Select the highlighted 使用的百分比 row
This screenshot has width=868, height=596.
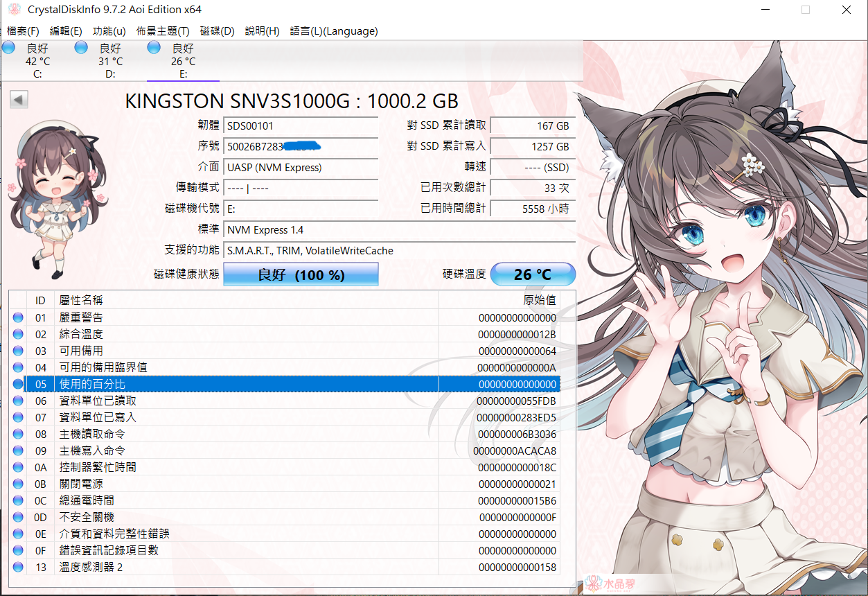click(284, 384)
